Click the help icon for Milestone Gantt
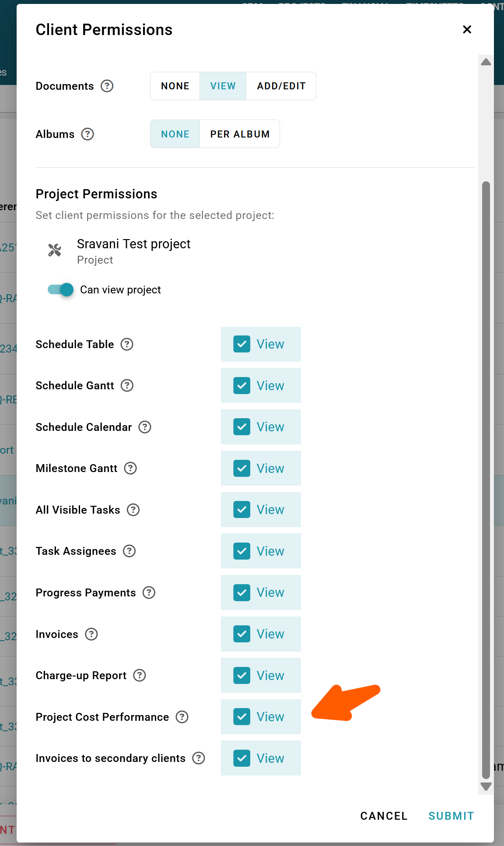This screenshot has width=504, height=846. coord(130,468)
